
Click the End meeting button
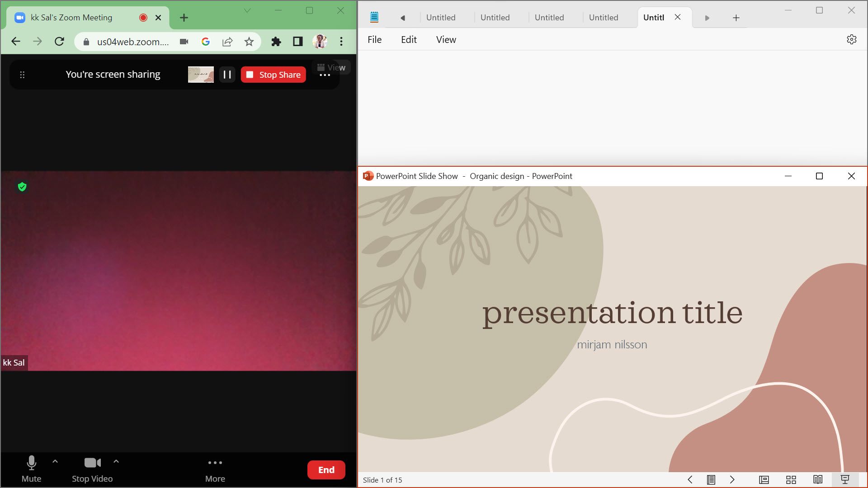click(326, 470)
